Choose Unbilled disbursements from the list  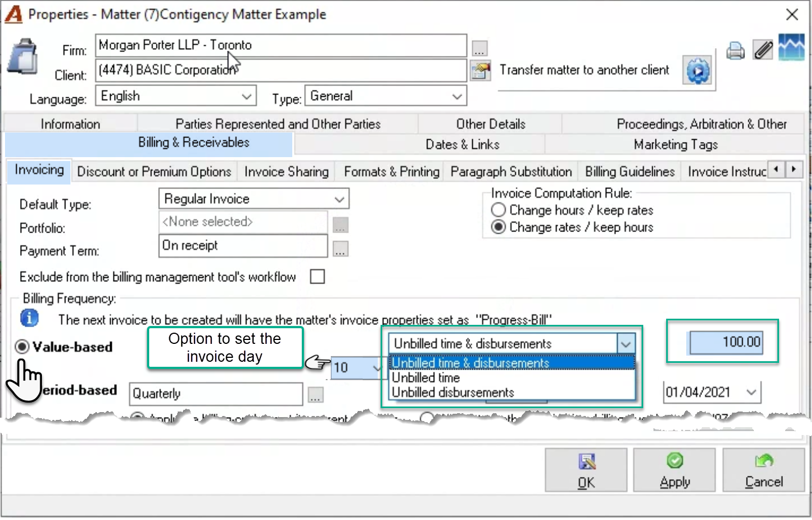(453, 393)
